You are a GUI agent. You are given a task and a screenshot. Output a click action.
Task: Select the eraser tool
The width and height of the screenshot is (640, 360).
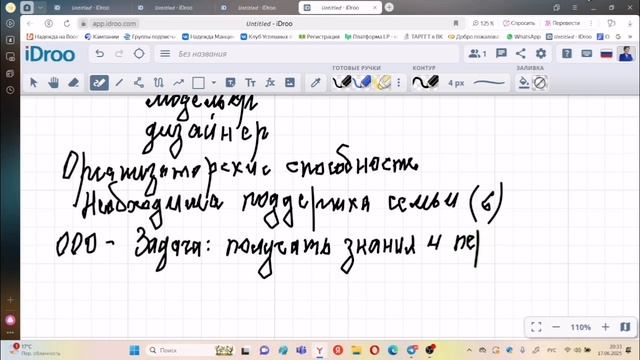tap(73, 83)
